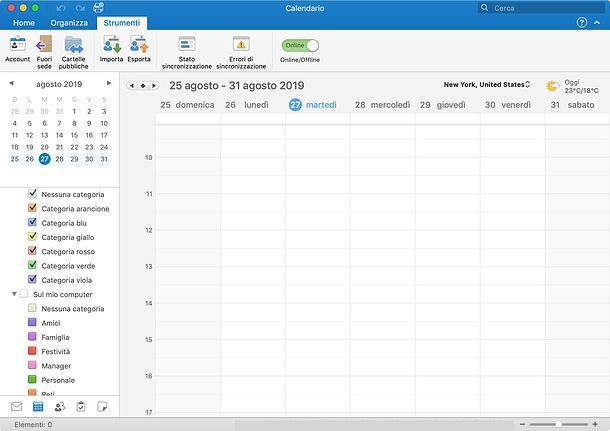Viewport: 610px width, 431px height.
Task: Toggle the Online/Offline switch
Action: coord(300,46)
